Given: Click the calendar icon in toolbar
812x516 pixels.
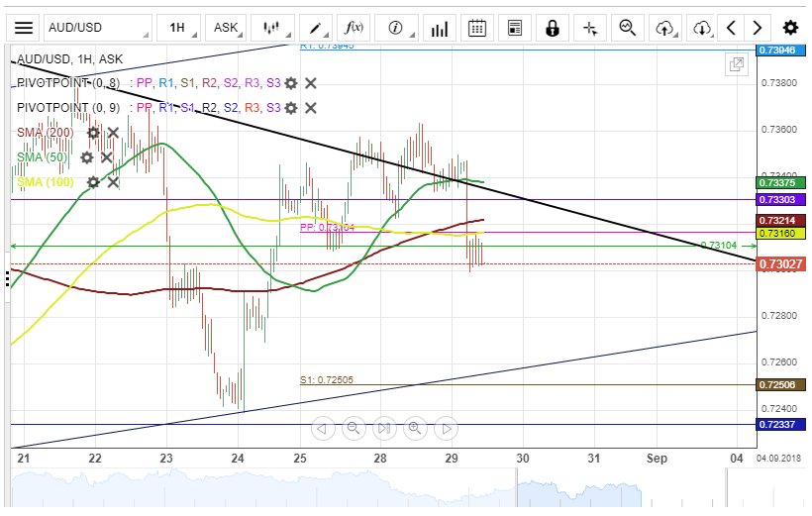Looking at the screenshot, I should pos(477,28).
